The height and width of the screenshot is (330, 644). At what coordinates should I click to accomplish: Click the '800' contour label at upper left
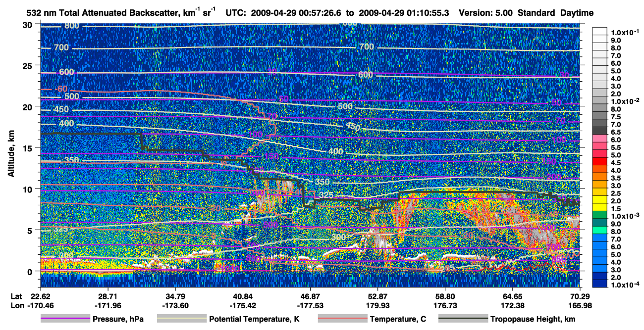point(72,25)
